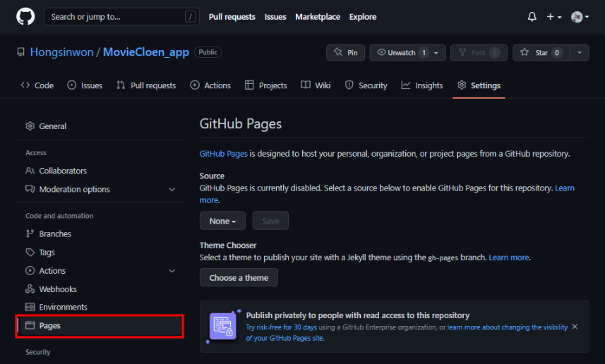The height and width of the screenshot is (364, 605).
Task: Dismiss the publish privately banner
Action: 575,327
